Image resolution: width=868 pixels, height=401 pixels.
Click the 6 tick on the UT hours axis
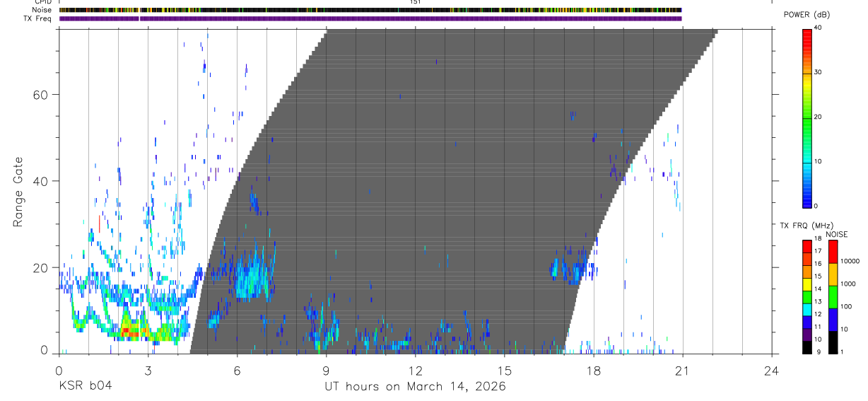237,370
